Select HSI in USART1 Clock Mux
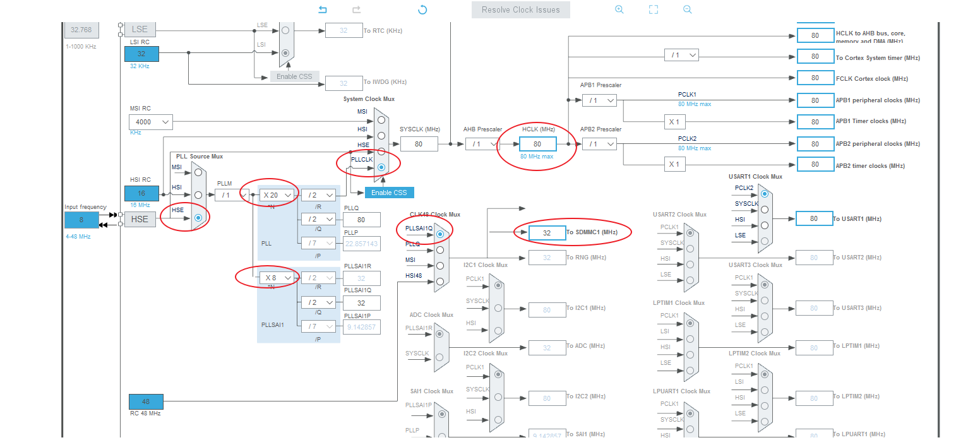This screenshot has width=980, height=440. pyautogui.click(x=765, y=225)
